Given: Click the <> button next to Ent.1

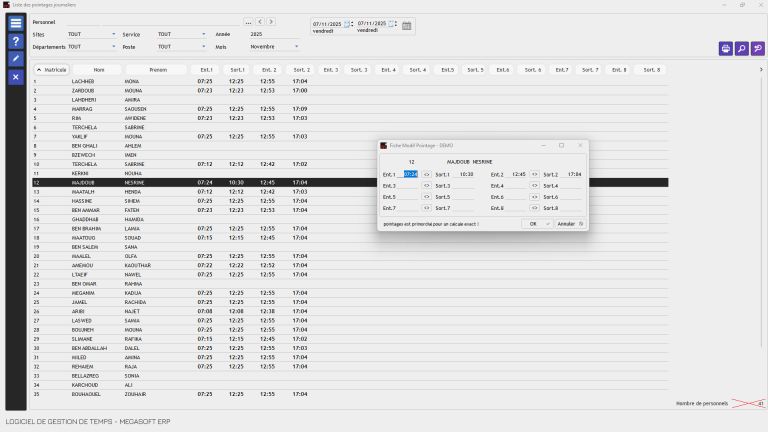Looking at the screenshot, I should (x=426, y=174).
